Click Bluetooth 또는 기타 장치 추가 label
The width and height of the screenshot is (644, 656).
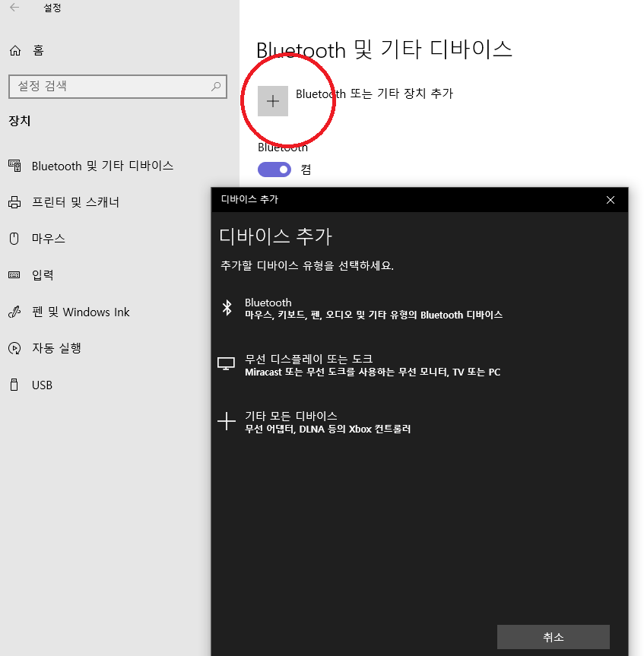[x=375, y=93]
